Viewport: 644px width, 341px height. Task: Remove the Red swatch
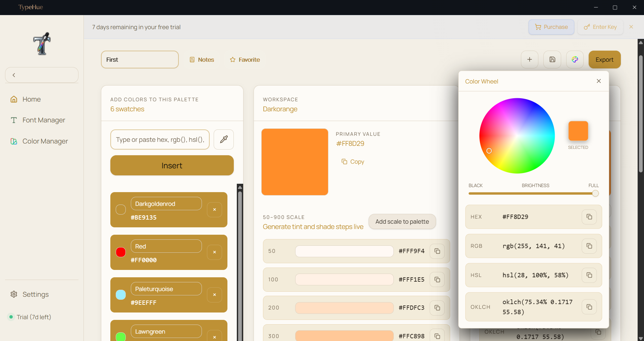point(215,252)
